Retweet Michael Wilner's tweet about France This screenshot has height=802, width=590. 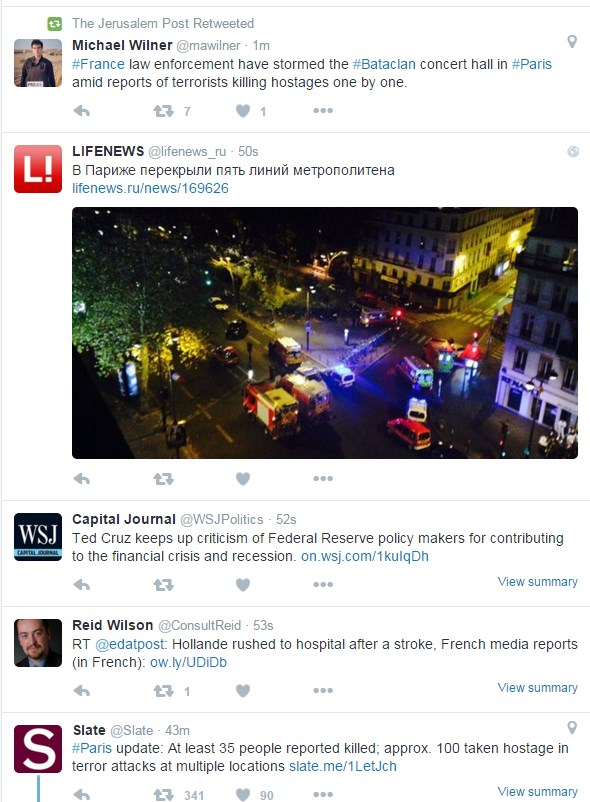pyautogui.click(x=164, y=111)
